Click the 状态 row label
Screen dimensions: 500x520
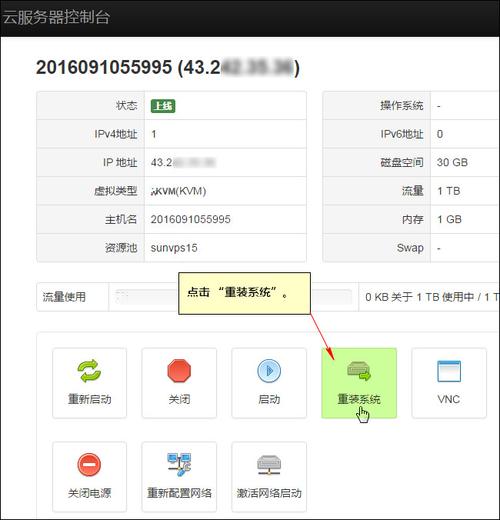point(126,106)
